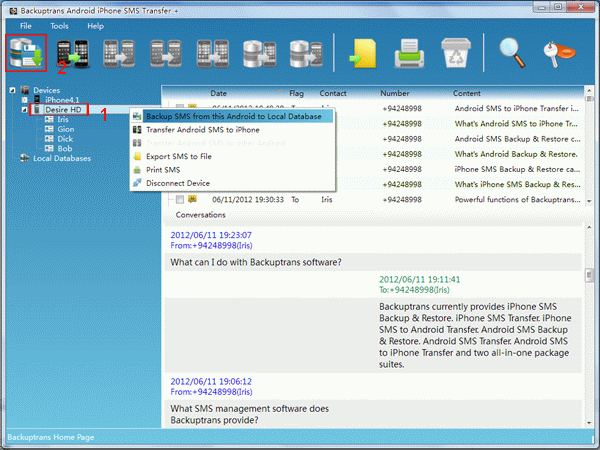The image size is (600, 450).
Task: Click timestamp '2012/06/11 19:23:07'
Action: pos(211,235)
